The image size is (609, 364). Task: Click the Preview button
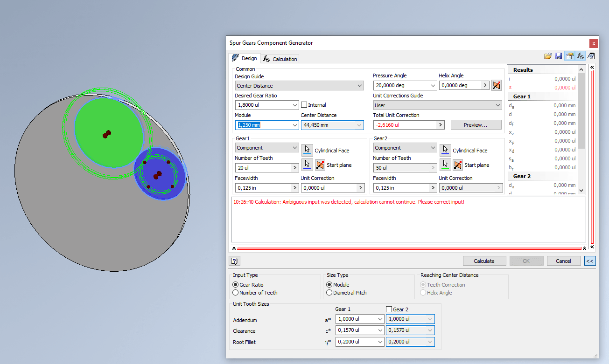click(x=476, y=124)
